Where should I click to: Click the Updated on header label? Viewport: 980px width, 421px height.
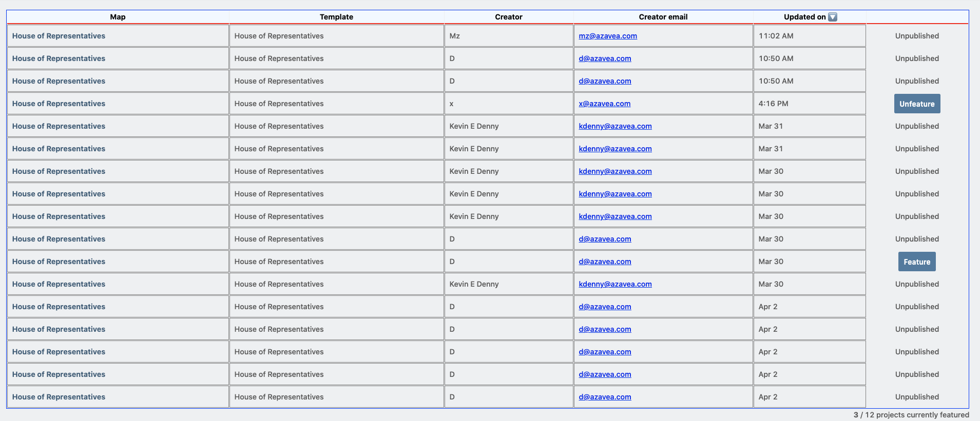(804, 17)
